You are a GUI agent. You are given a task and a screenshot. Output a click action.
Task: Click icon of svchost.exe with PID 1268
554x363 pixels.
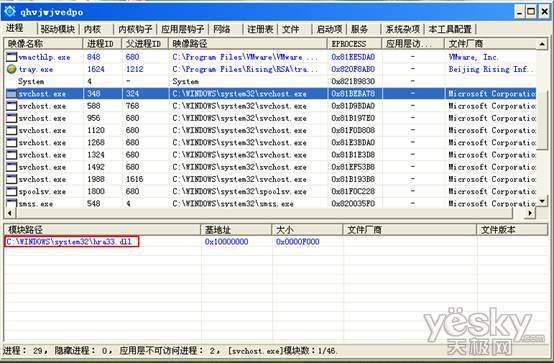tap(11, 142)
